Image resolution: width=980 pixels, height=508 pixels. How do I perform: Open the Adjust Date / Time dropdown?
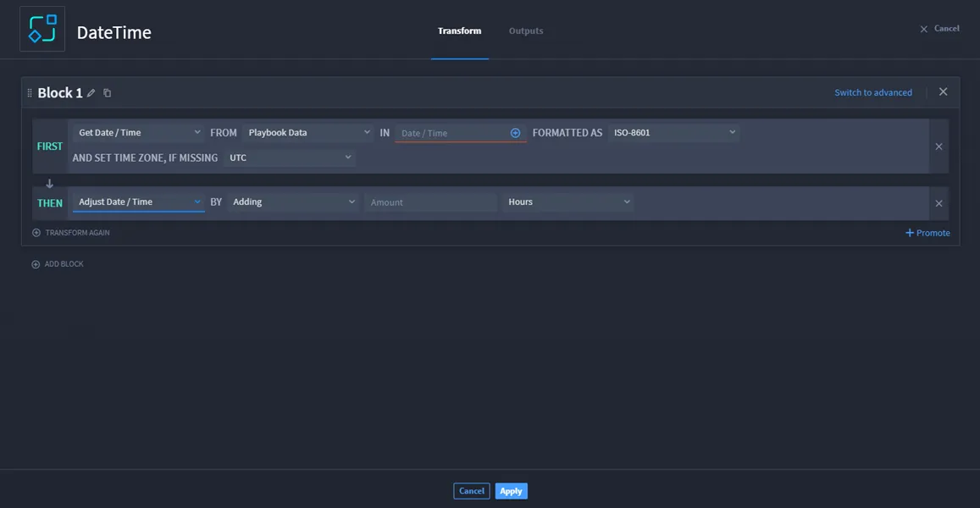(139, 202)
